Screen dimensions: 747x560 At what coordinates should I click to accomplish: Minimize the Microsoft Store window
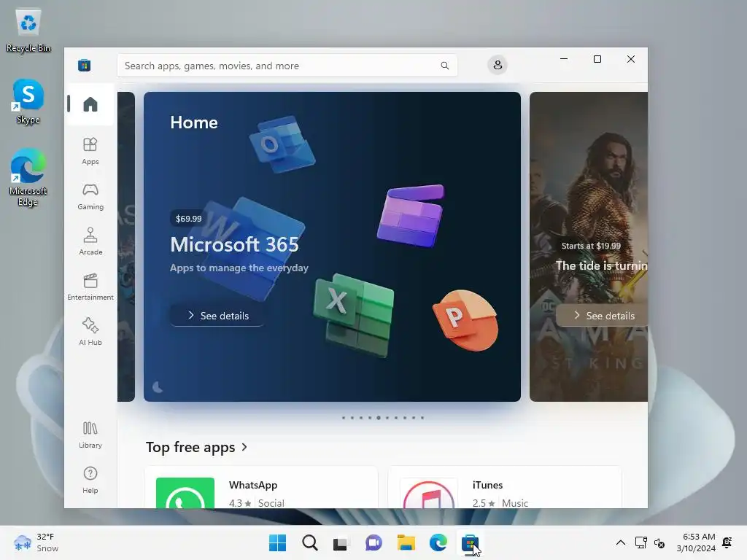pyautogui.click(x=564, y=59)
